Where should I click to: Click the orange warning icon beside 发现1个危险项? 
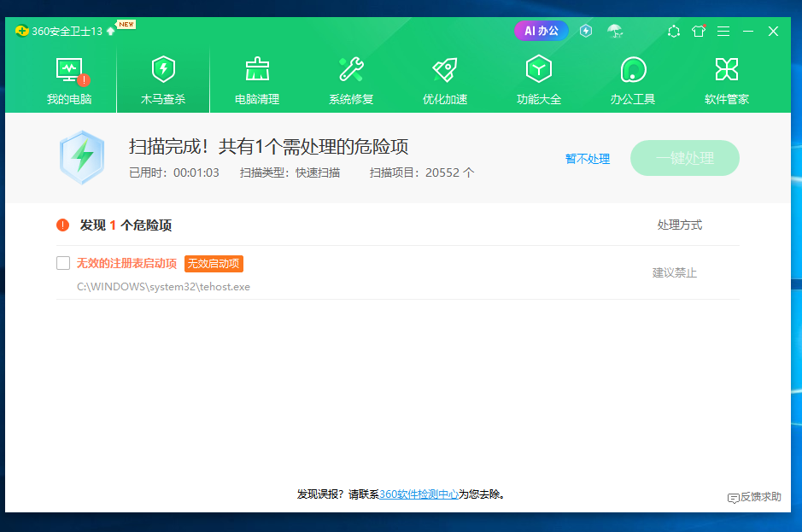[x=63, y=225]
